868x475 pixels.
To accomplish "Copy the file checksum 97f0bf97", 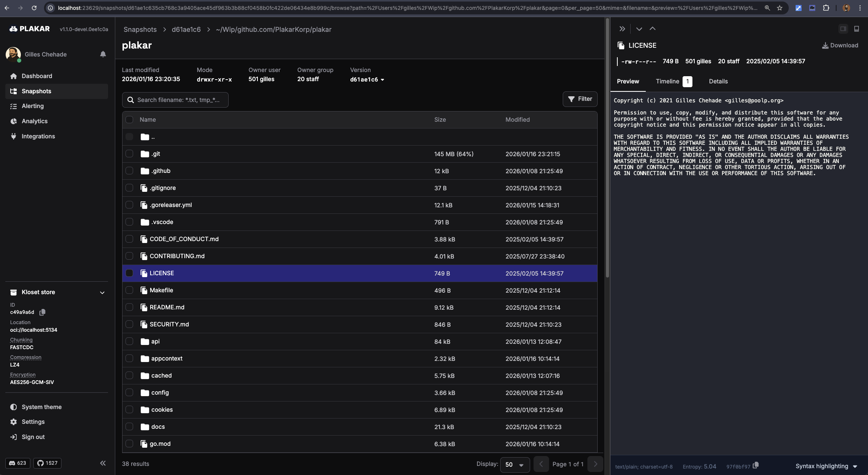I will pyautogui.click(x=755, y=465).
